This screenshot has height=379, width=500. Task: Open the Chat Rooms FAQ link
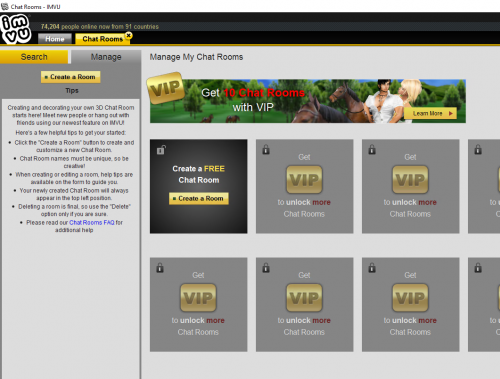tap(92, 222)
